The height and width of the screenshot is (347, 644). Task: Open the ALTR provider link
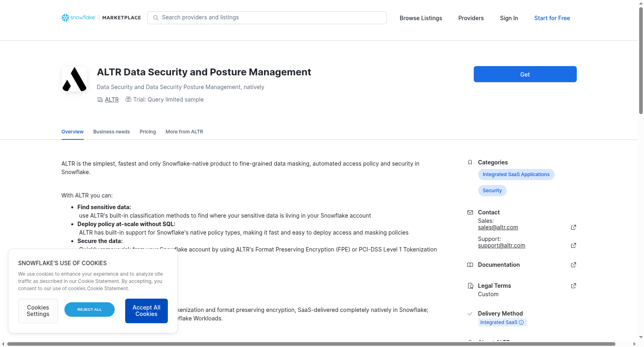(x=112, y=100)
